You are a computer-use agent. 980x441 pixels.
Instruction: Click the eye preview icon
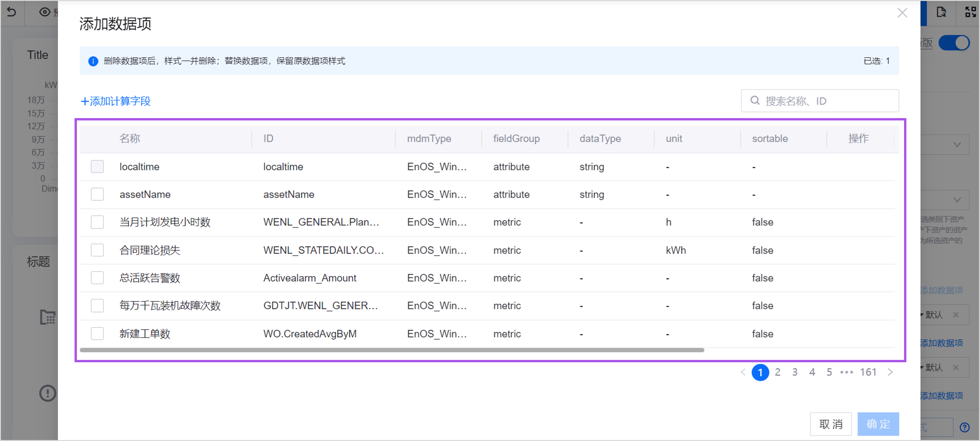[x=45, y=12]
